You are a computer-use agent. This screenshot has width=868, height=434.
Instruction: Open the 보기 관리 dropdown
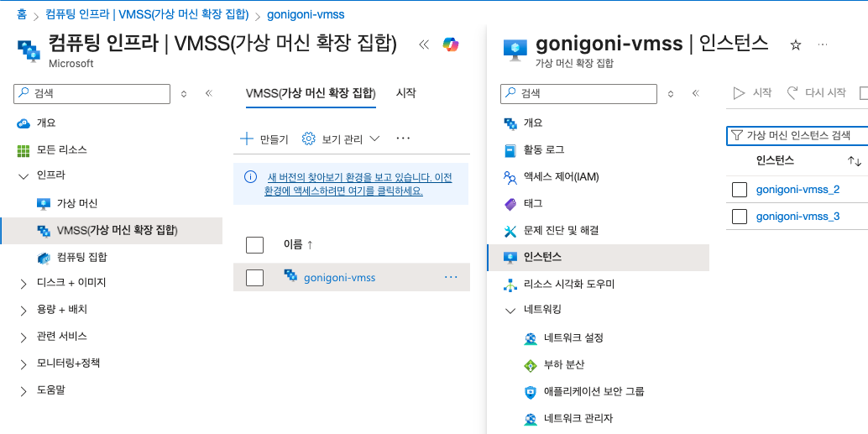(x=374, y=139)
